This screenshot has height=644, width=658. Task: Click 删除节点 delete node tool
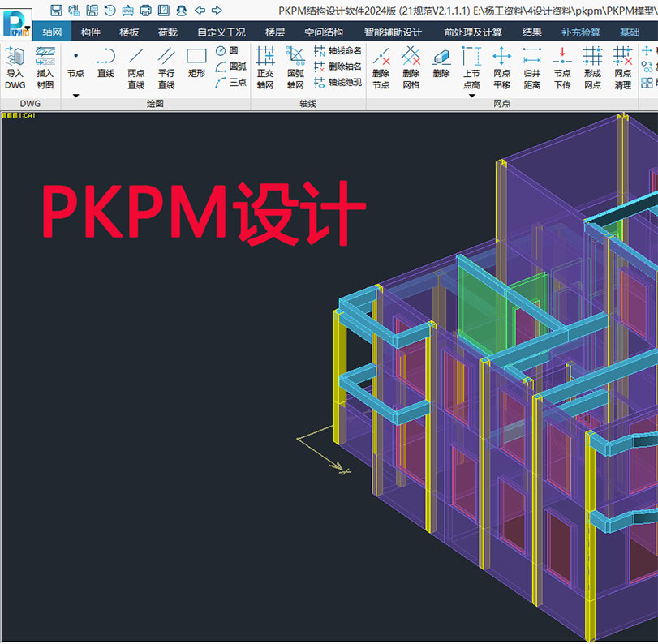(381, 67)
